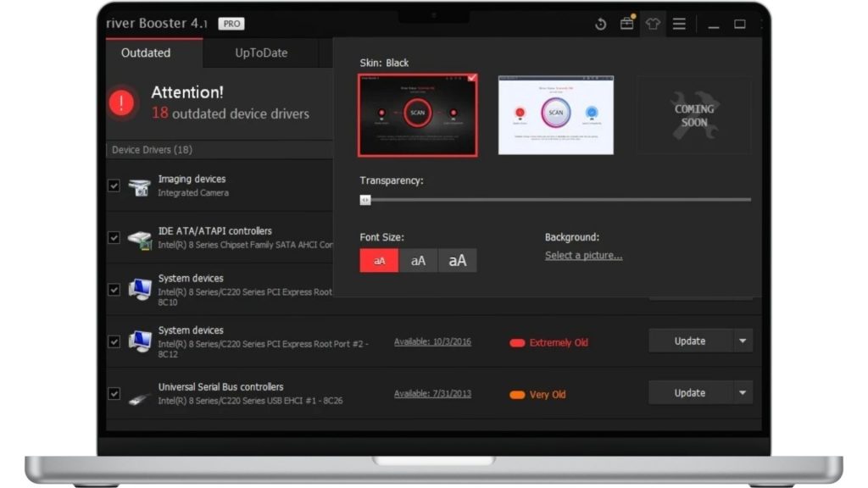868x488 pixels.
Task: Select the largest font size option
Action: tap(458, 261)
